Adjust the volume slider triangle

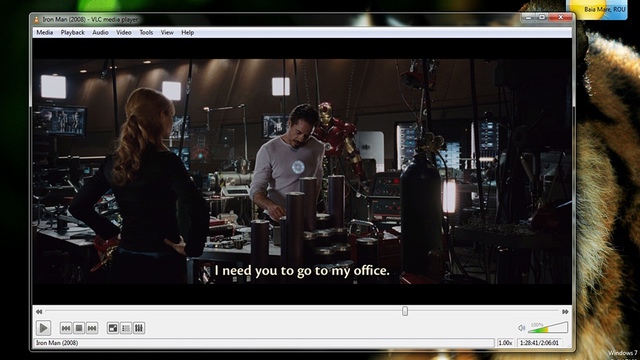pyautogui.click(x=548, y=327)
